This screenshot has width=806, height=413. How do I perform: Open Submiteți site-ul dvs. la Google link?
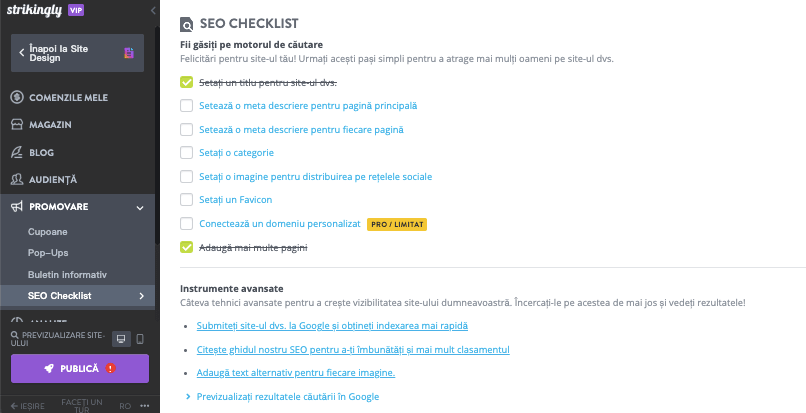coord(332,326)
